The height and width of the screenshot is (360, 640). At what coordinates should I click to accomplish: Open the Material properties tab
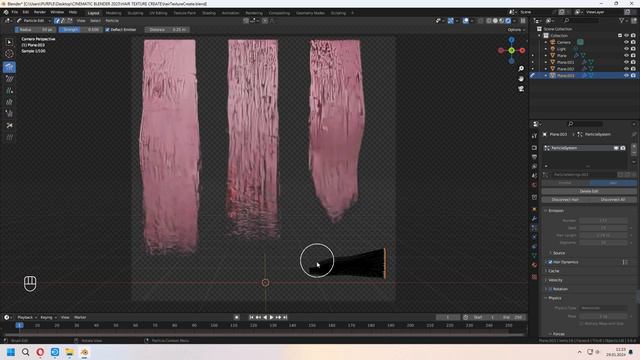coord(534,265)
